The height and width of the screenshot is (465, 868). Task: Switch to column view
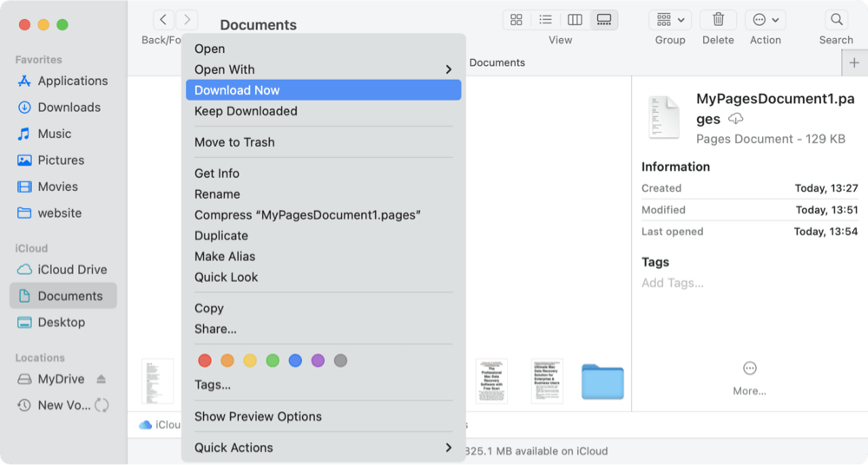[575, 20]
